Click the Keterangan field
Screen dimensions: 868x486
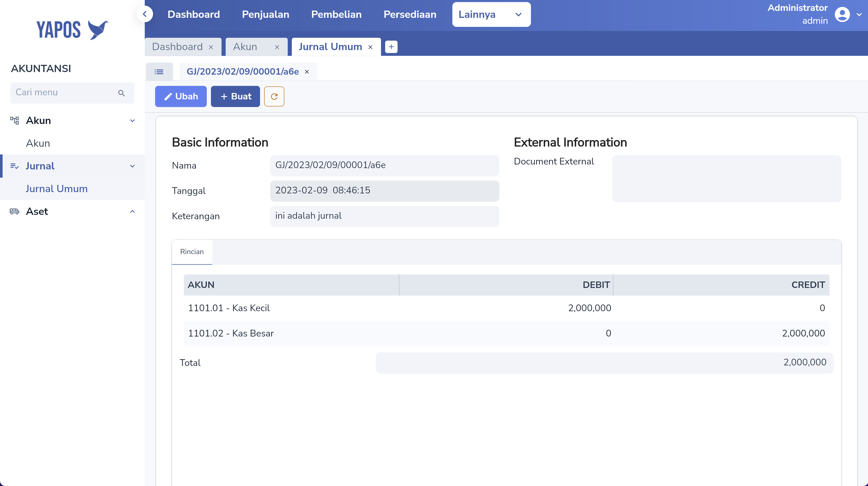pyautogui.click(x=384, y=216)
